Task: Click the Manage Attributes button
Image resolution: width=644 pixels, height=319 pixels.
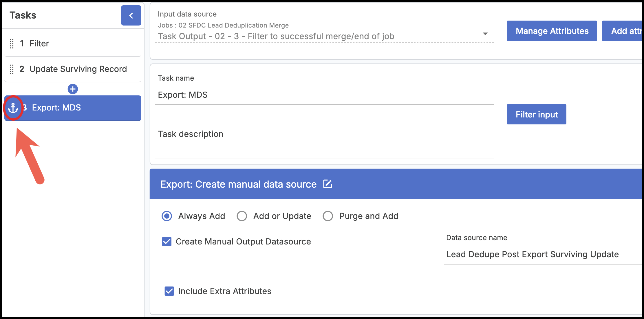Action: (x=552, y=31)
